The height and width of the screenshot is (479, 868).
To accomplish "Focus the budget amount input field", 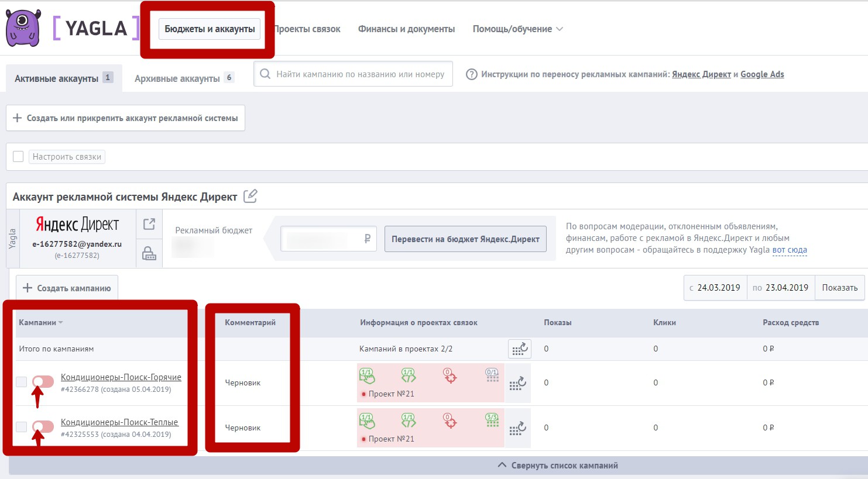I will click(x=328, y=239).
